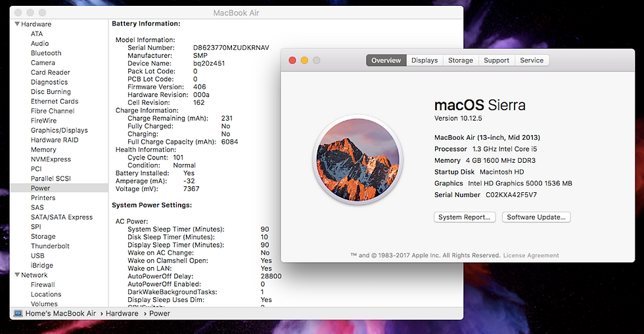644x334 pixels.
Task: Select Audio in the sidebar
Action: 40,43
